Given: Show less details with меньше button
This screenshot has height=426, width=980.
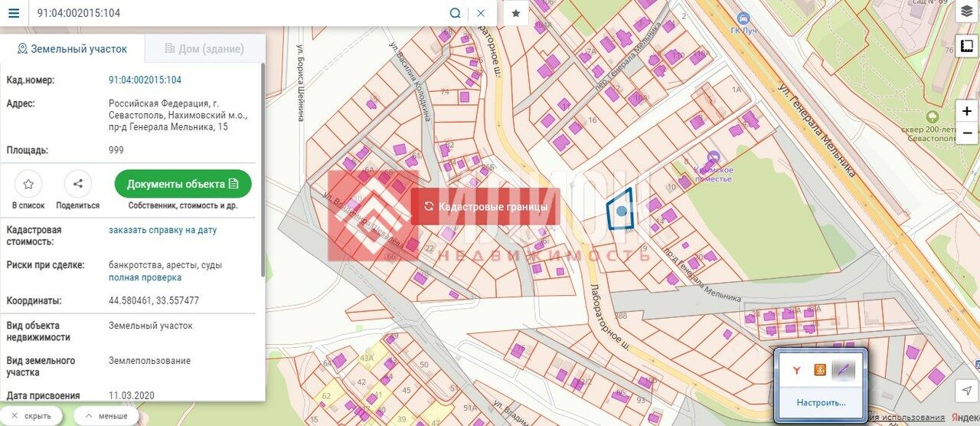Looking at the screenshot, I should [x=106, y=416].
